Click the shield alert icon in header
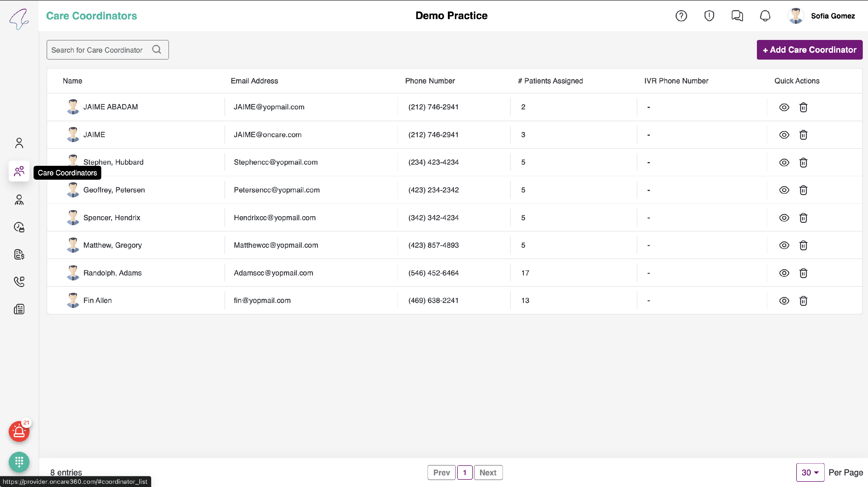This screenshot has width=868, height=487. [709, 16]
